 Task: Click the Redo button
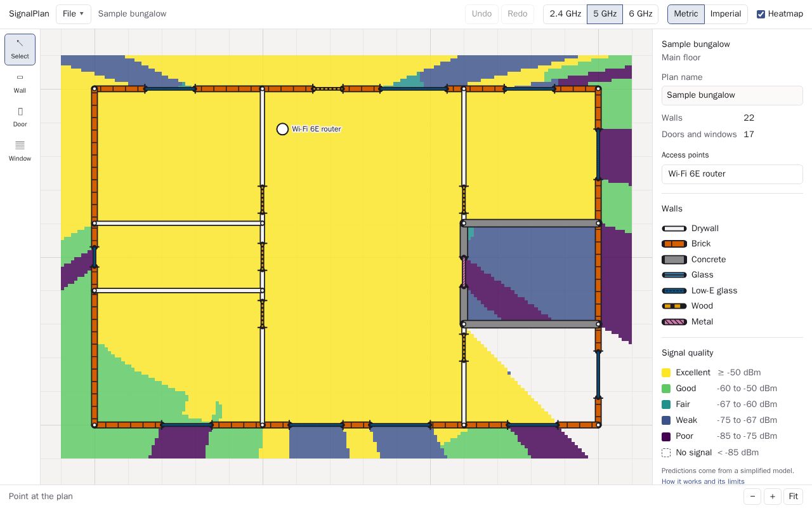(518, 14)
